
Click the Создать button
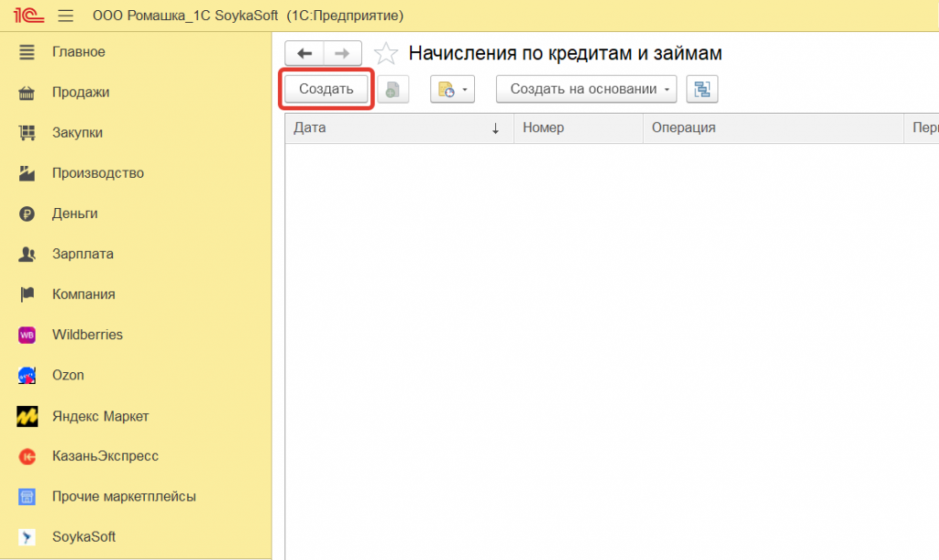[x=326, y=89]
